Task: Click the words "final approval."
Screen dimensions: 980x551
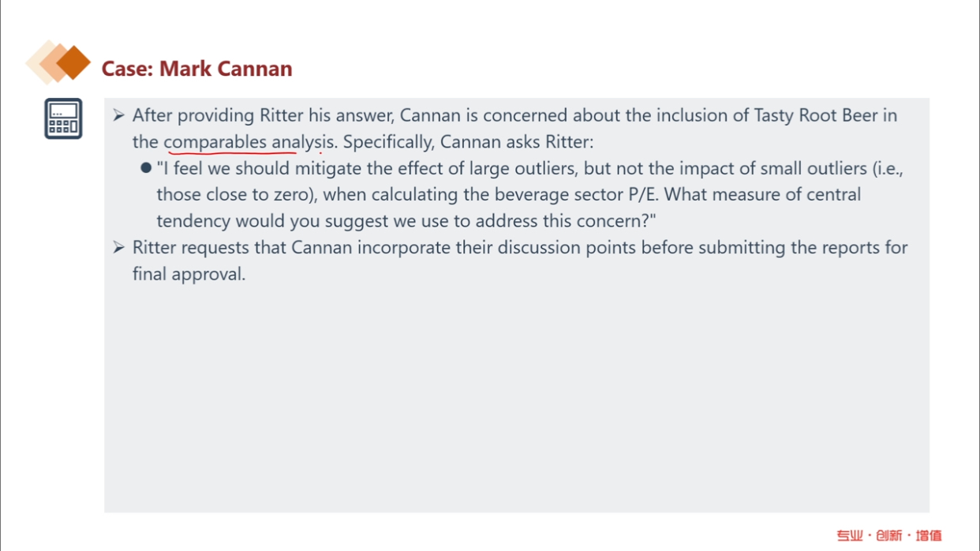Action: [x=189, y=275]
